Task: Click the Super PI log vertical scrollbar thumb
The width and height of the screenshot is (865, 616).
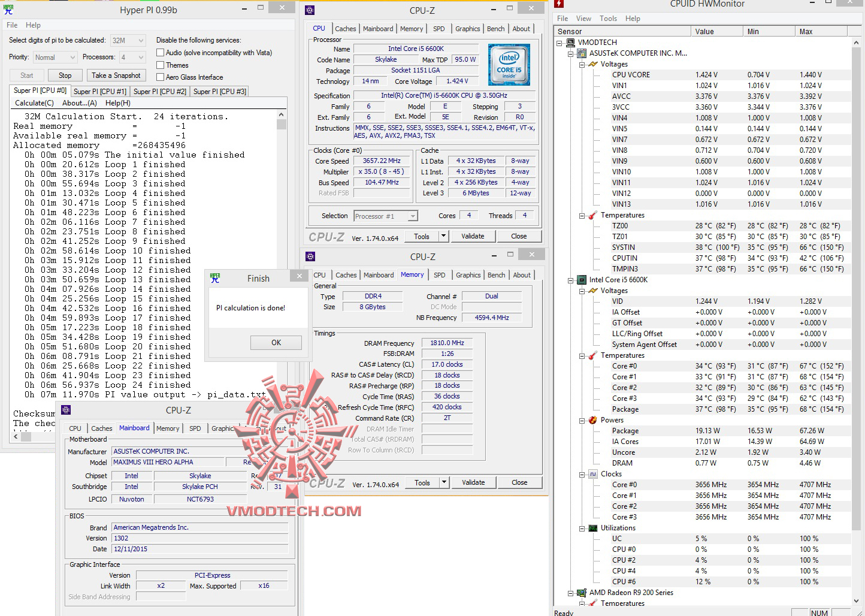Action: tap(282, 124)
